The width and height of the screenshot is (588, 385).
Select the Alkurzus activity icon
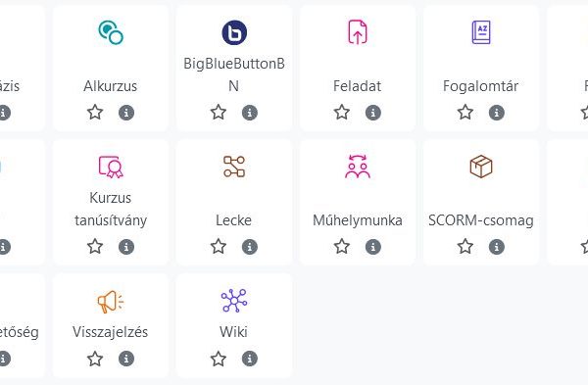click(111, 32)
